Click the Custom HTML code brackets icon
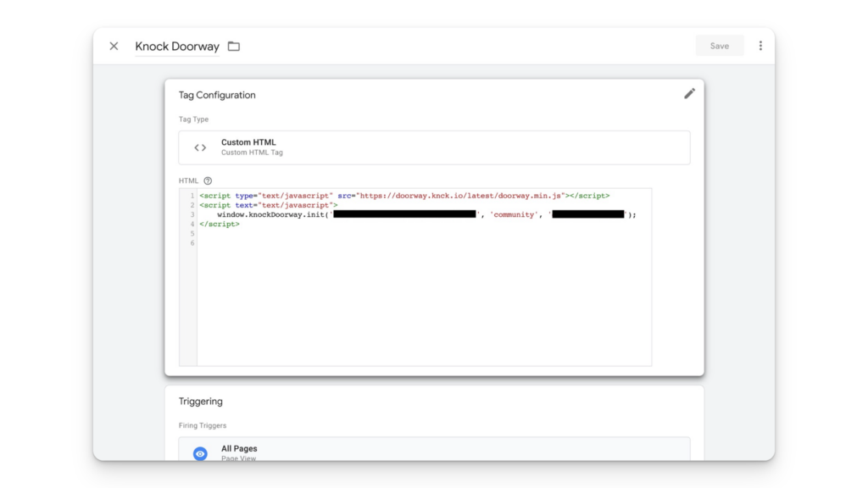Image resolution: width=868 pixels, height=488 pixels. (x=200, y=147)
